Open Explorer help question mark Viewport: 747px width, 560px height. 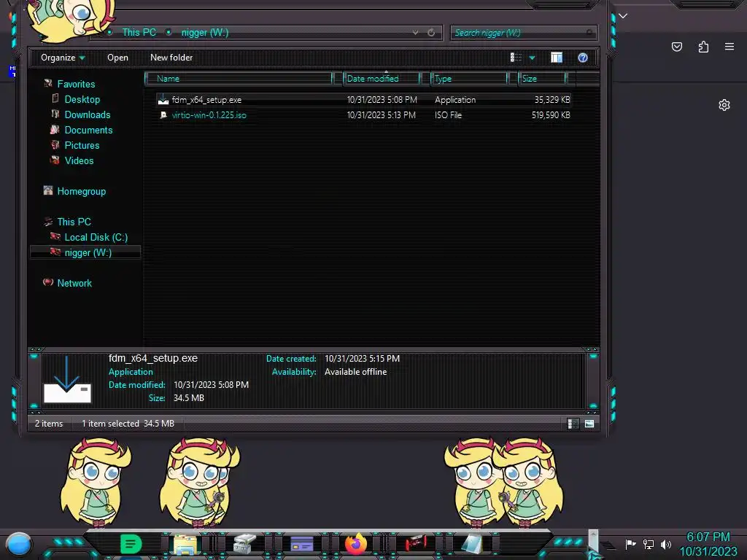pyautogui.click(x=583, y=58)
